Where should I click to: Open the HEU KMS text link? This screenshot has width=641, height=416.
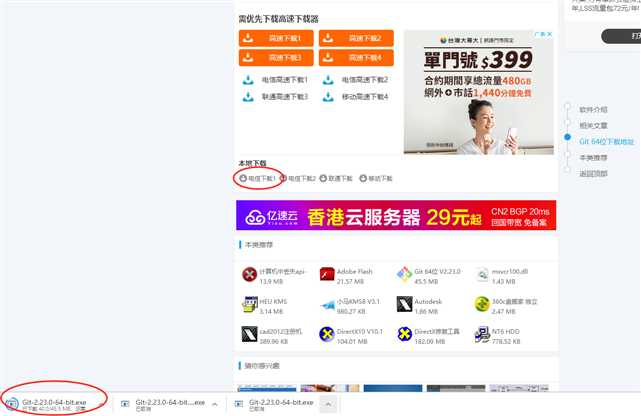273,301
